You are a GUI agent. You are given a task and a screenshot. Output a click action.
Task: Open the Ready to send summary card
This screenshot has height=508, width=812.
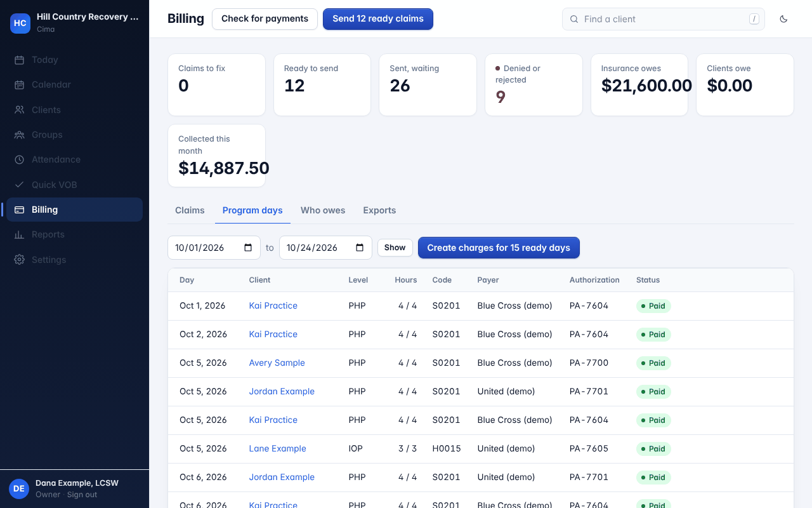pyautogui.click(x=322, y=84)
